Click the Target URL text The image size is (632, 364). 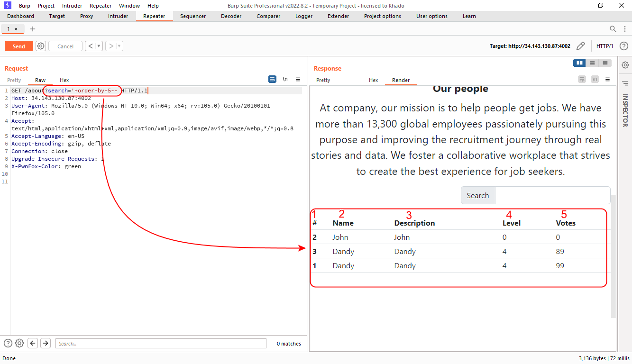530,46
